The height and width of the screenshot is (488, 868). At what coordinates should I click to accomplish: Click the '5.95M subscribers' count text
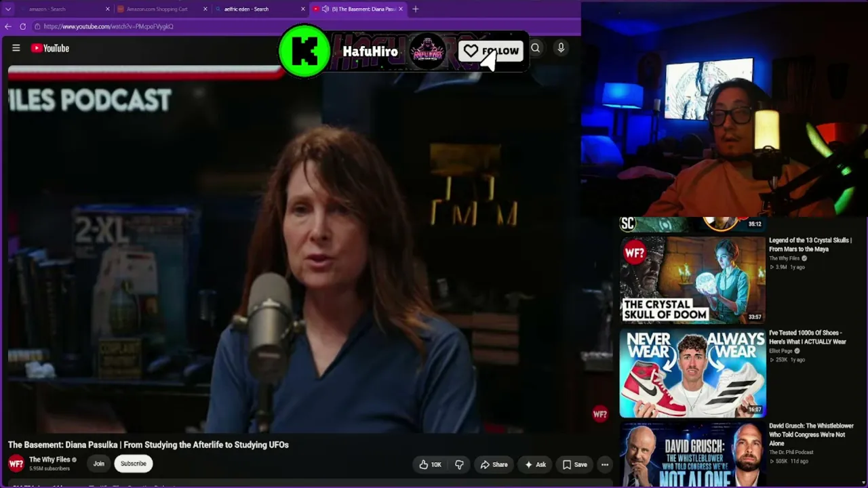coord(50,468)
